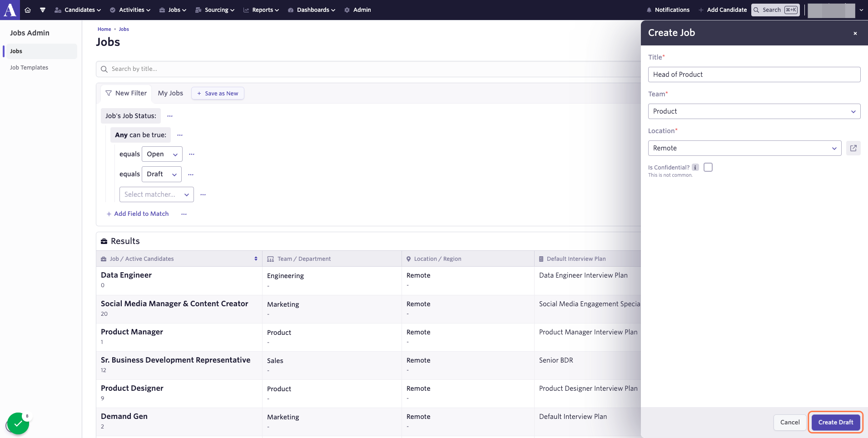Open the Select matcher dropdown
The height and width of the screenshot is (438, 868).
pos(157,194)
